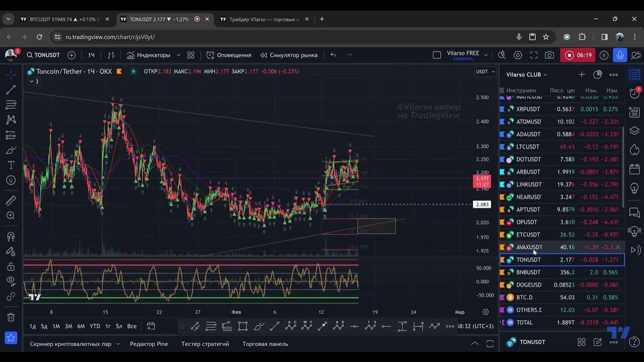Open the hotlists flame icon panel
Viewport: 644px width, 362px height.
pyautogui.click(x=635, y=150)
